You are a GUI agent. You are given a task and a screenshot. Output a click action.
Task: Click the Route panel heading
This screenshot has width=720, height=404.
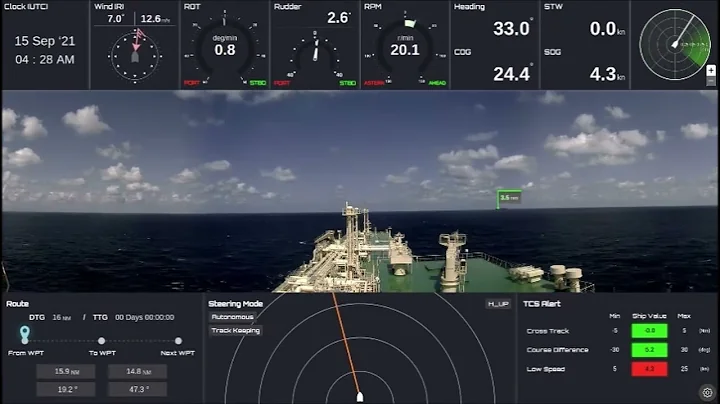(17, 304)
